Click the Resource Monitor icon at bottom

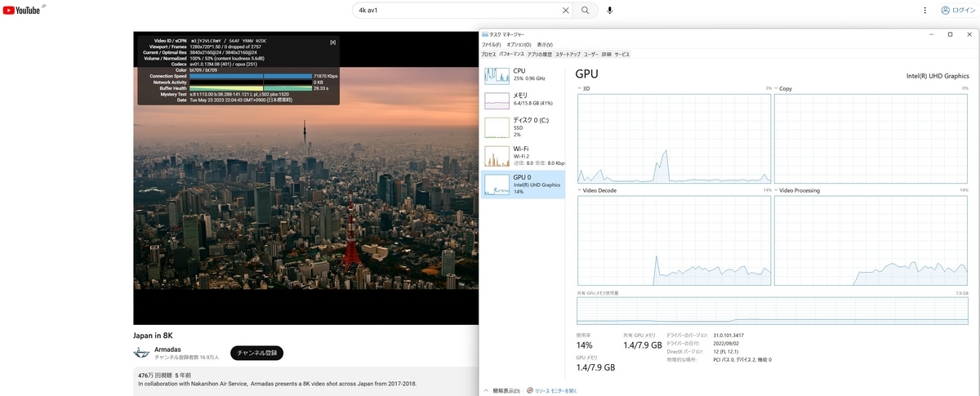coord(530,390)
